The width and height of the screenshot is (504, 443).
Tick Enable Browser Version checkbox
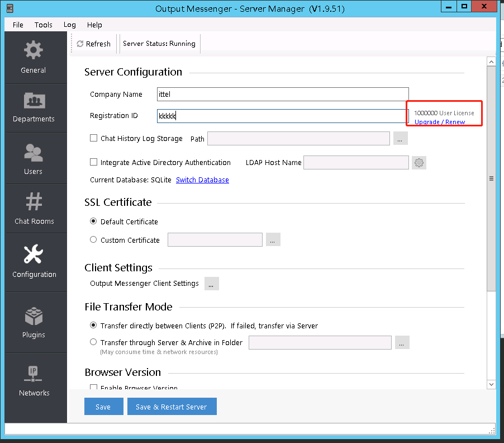click(x=93, y=387)
